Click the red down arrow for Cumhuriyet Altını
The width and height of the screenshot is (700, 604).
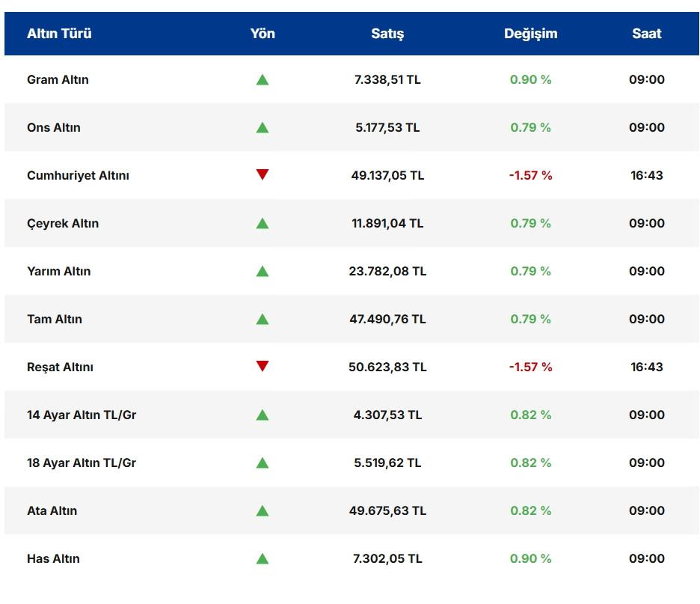click(262, 175)
